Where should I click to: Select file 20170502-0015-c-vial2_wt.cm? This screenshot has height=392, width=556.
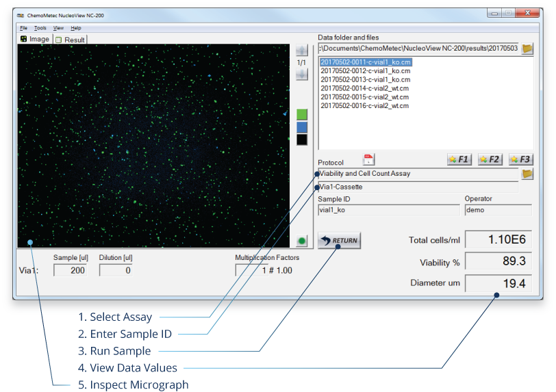coord(364,97)
